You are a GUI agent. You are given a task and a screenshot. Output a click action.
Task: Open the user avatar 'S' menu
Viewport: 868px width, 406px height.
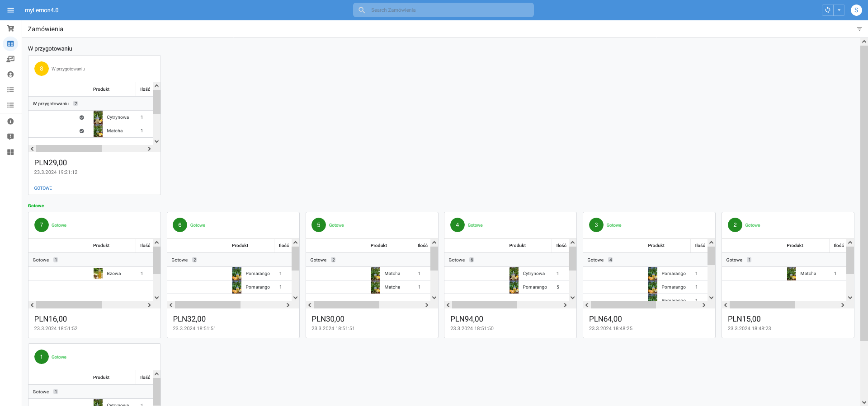pos(856,10)
